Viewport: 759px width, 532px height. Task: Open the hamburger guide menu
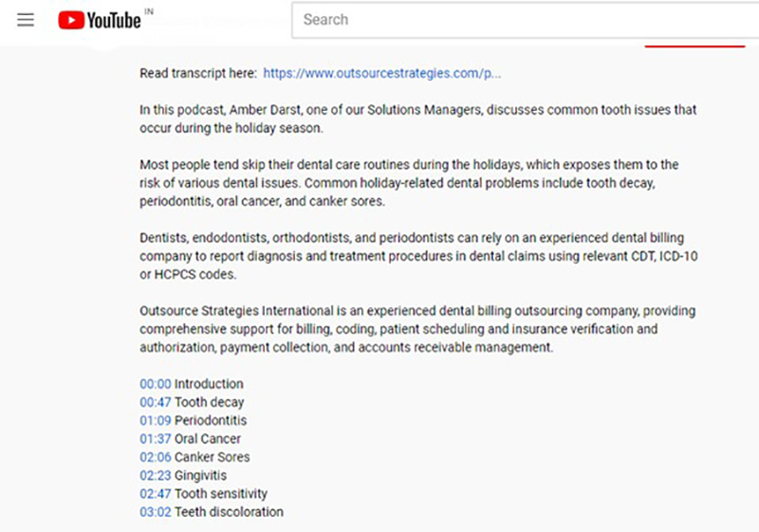pyautogui.click(x=26, y=20)
